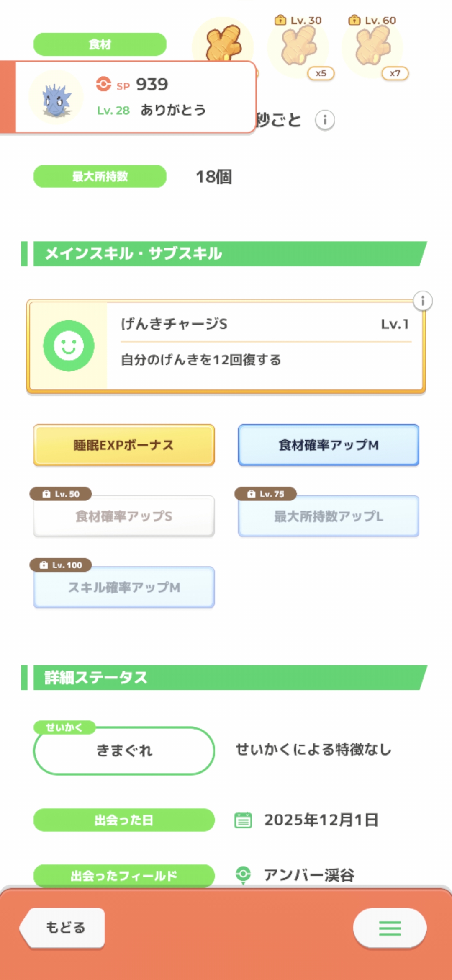Tap the きまぐれ nature box

(x=124, y=750)
